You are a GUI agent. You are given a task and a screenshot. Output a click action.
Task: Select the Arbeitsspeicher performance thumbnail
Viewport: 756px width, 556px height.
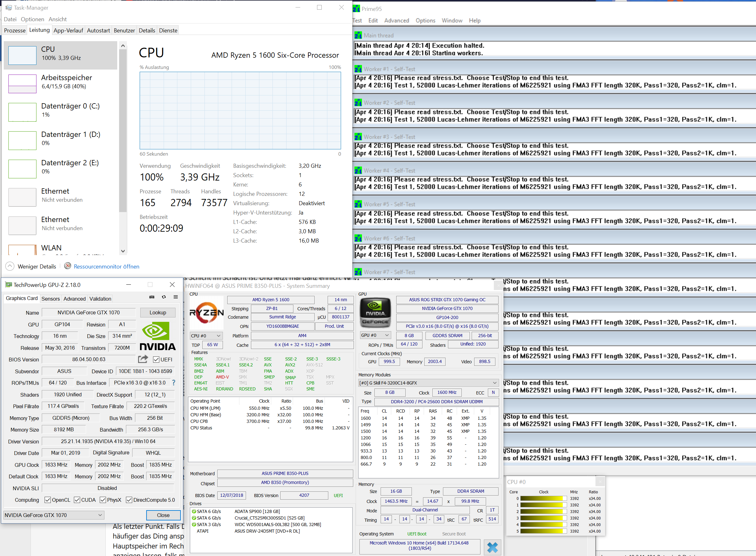[22, 84]
